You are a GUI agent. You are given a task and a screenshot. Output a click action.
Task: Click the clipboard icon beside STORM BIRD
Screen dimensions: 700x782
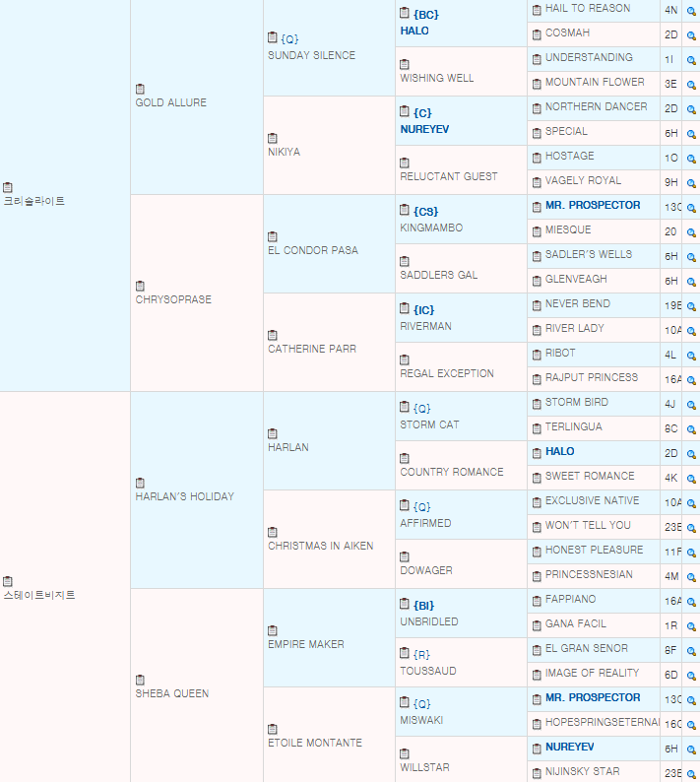537,403
